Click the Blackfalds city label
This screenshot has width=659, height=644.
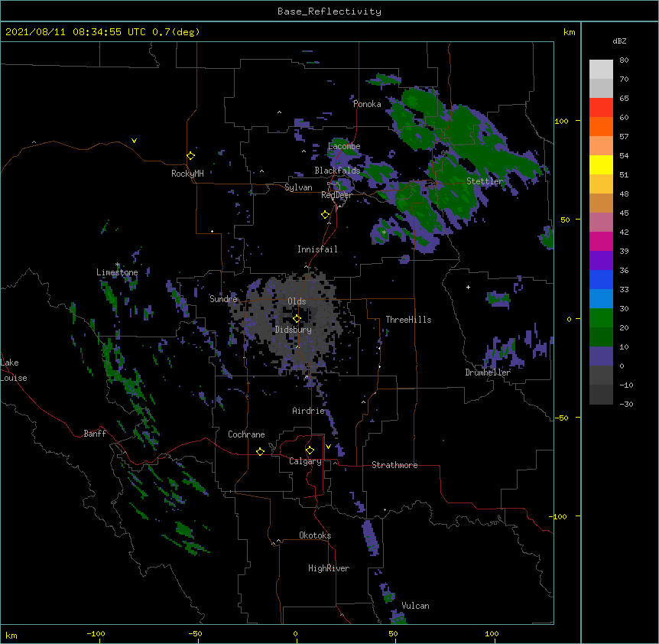[x=337, y=171]
